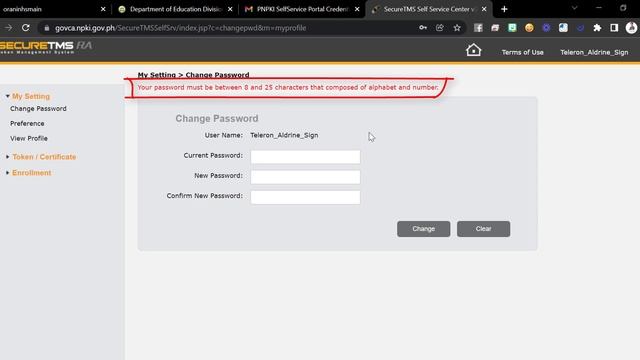The height and width of the screenshot is (360, 640).
Task: Open Change Password in the sidebar
Action: click(x=38, y=109)
